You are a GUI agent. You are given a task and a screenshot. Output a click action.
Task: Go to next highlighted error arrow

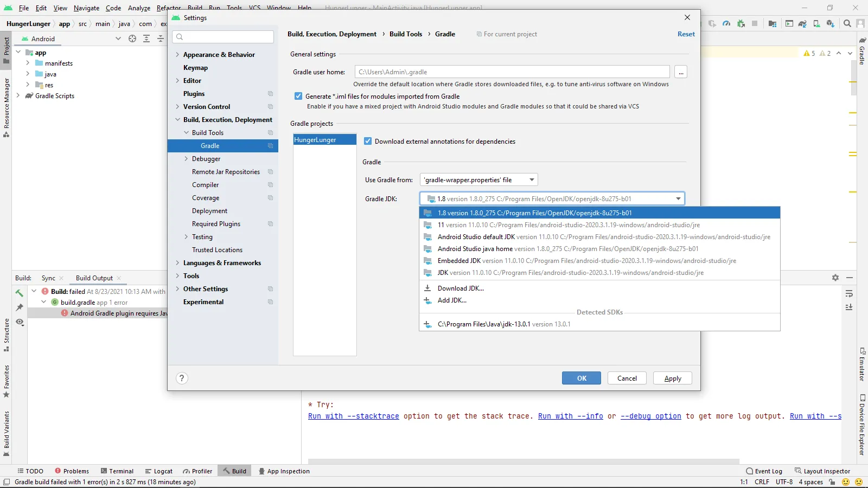coord(850,53)
